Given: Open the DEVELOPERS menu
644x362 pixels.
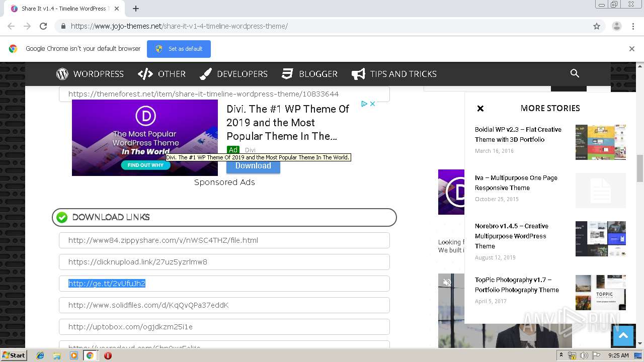Looking at the screenshot, I should tap(233, 74).
